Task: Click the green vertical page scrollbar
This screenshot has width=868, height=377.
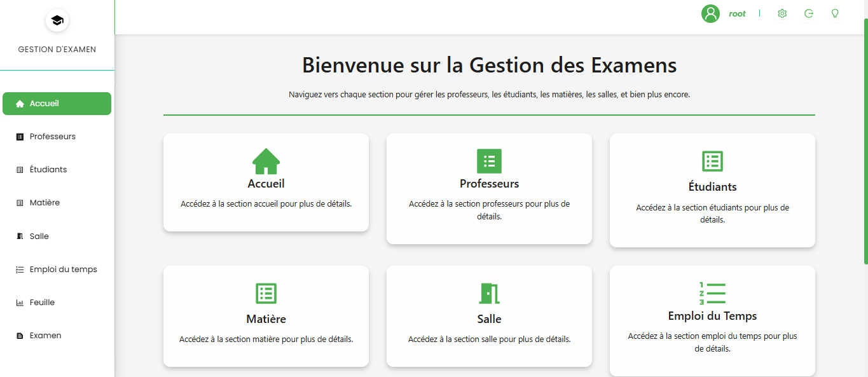Action: (865, 141)
